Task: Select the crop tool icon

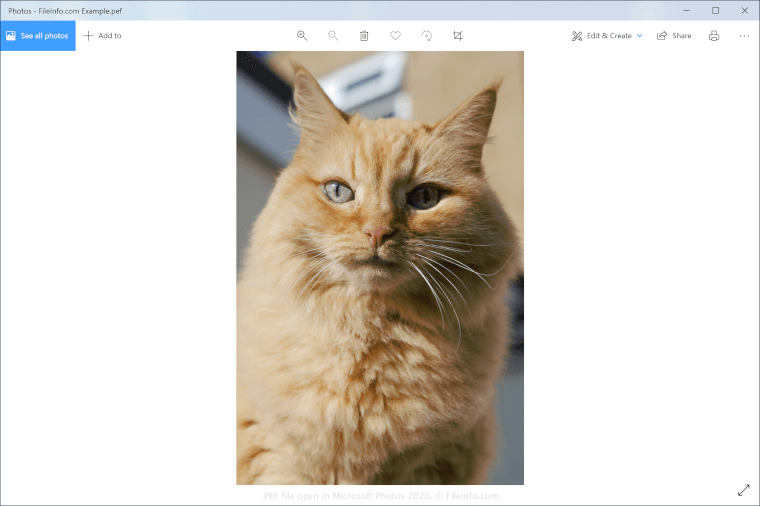Action: 457,36
